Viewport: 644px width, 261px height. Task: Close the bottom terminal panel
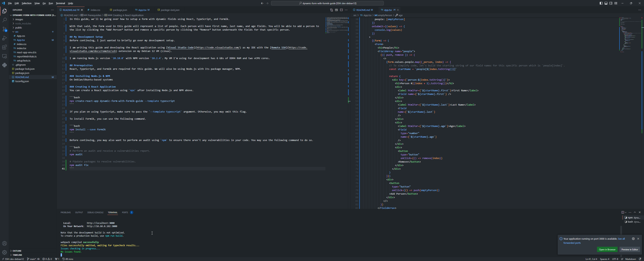coord(640,212)
